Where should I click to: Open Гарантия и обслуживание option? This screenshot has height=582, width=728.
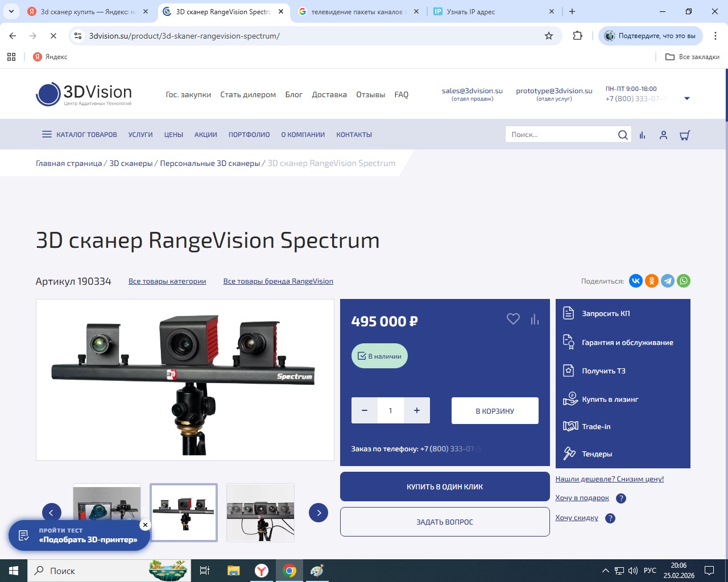(618, 342)
